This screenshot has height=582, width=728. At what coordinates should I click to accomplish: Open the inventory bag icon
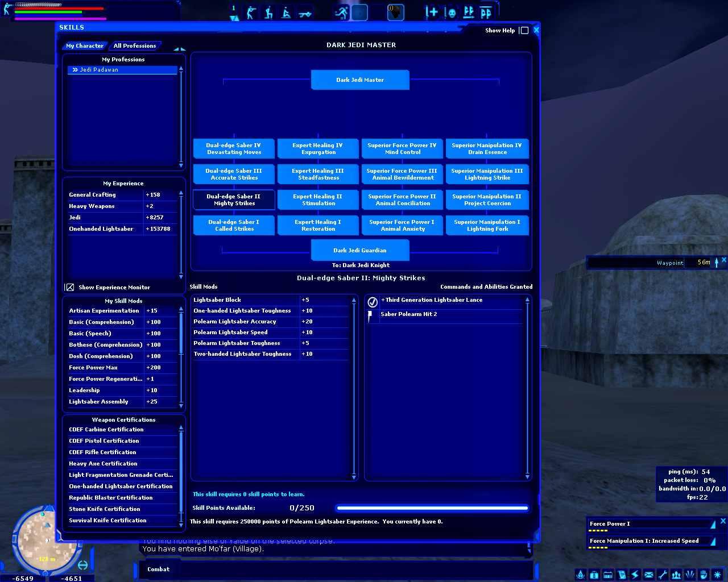click(594, 575)
